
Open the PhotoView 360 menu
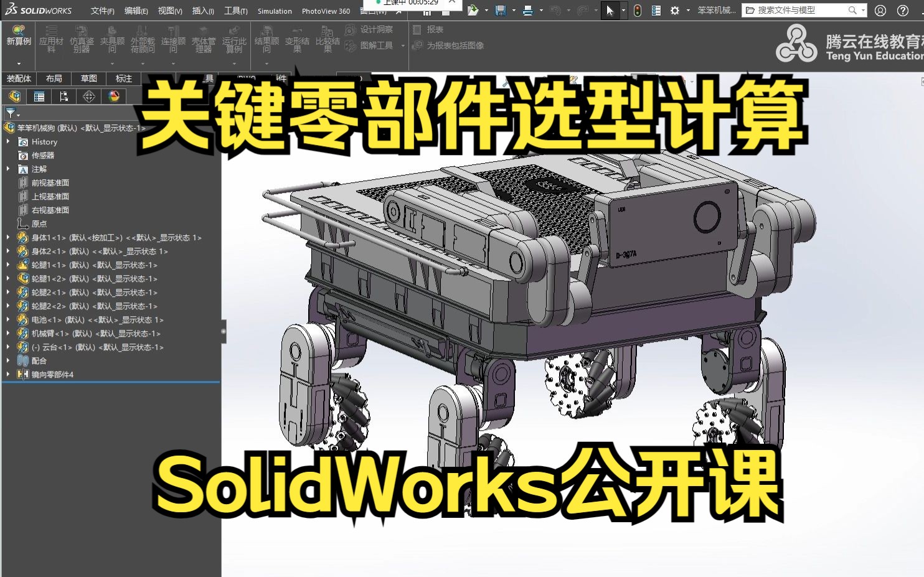pyautogui.click(x=326, y=11)
